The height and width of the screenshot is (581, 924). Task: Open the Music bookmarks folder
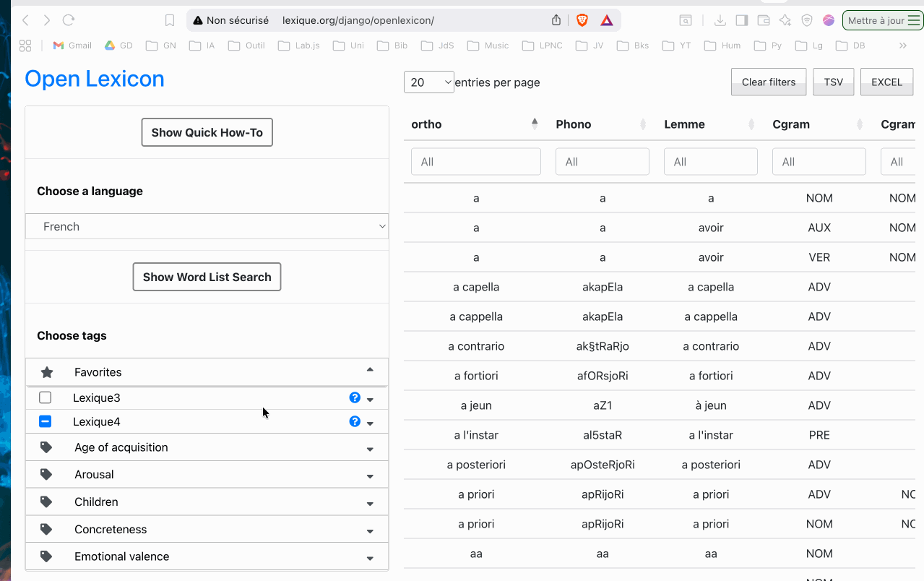pos(488,46)
